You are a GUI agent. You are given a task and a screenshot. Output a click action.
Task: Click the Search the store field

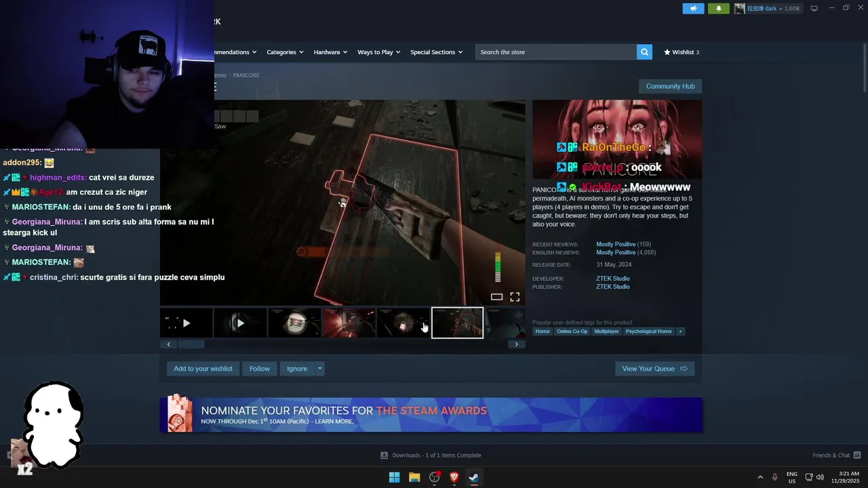click(556, 52)
